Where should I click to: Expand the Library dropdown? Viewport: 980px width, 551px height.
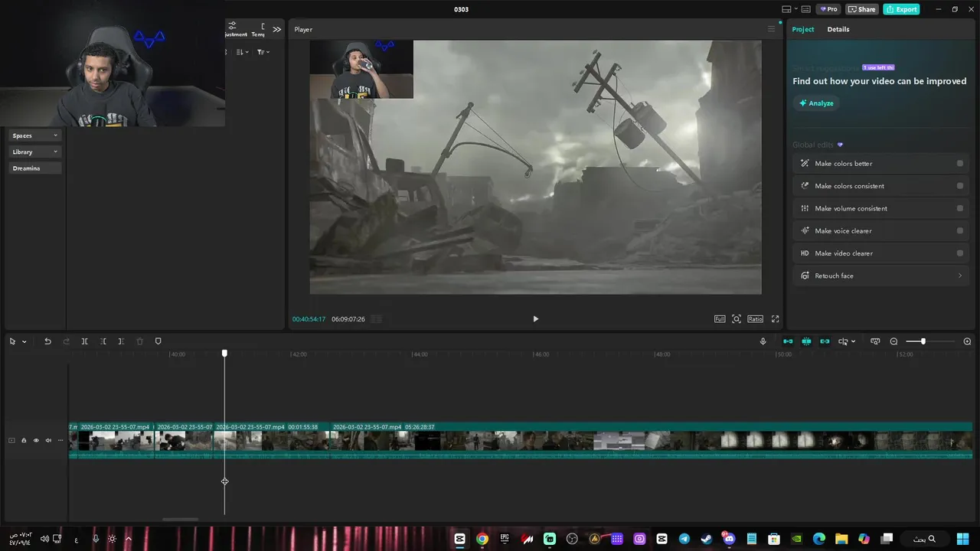(x=35, y=152)
